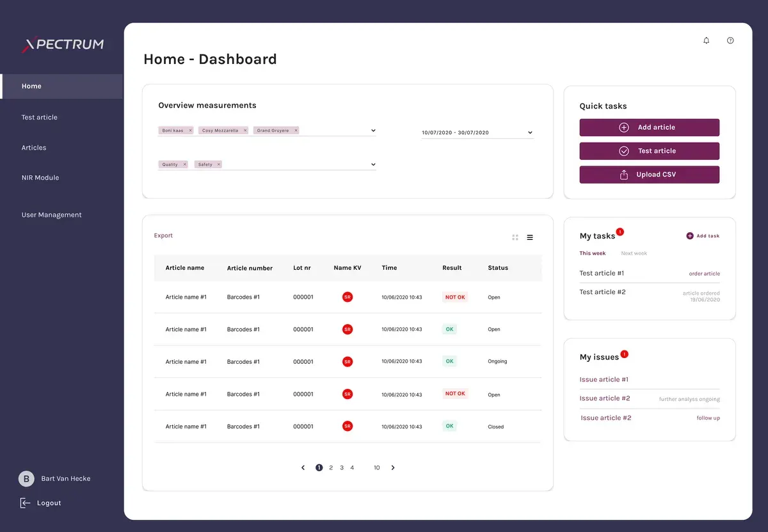
Task: Go to page 2
Action: [x=331, y=467]
